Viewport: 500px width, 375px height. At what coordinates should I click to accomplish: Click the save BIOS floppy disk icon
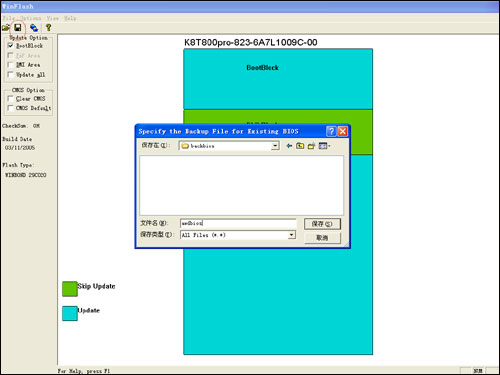(x=18, y=28)
